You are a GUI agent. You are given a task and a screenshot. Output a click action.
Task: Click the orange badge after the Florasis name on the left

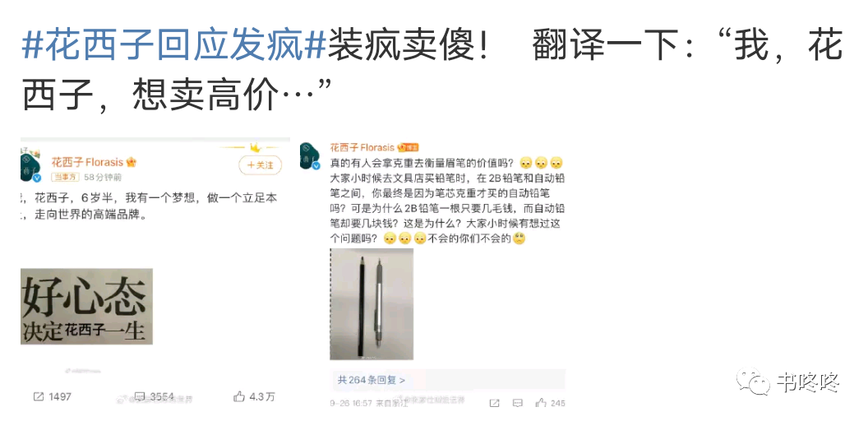132,162
